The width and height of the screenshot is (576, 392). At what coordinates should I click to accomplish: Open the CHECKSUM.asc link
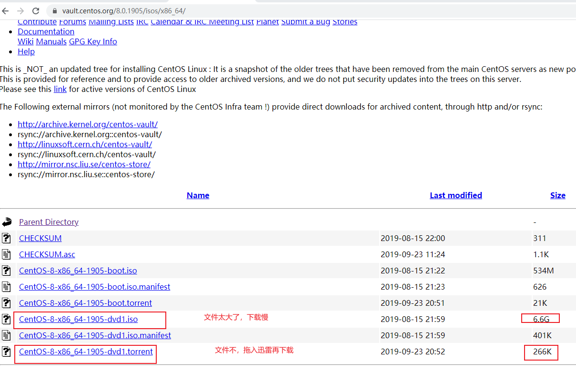[47, 254]
